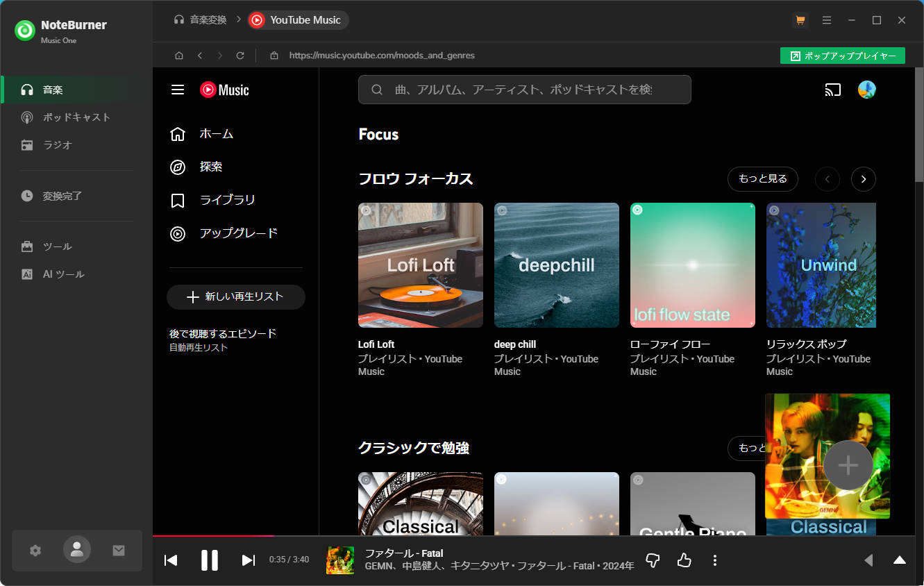
Task: Pause the playing song
Action: [x=210, y=560]
